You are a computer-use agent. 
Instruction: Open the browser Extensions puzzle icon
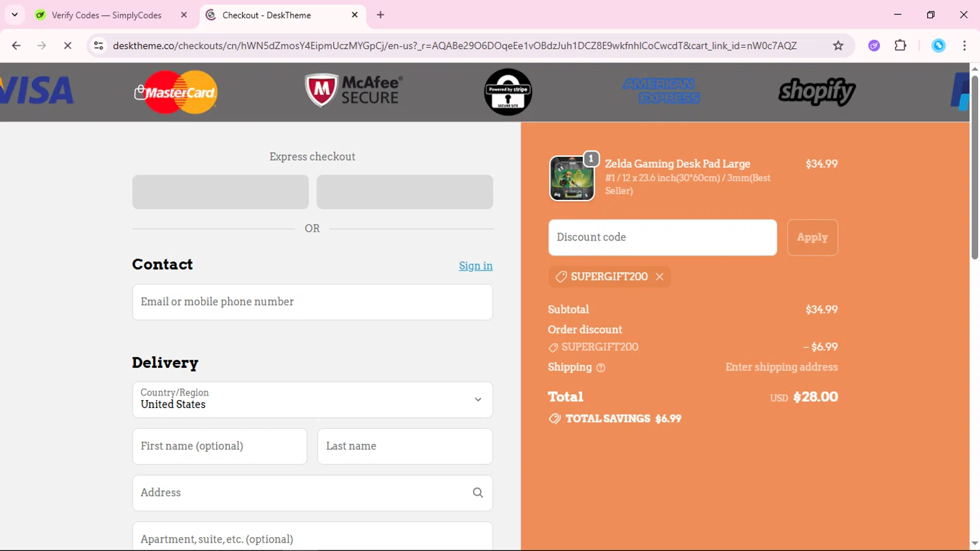click(900, 45)
